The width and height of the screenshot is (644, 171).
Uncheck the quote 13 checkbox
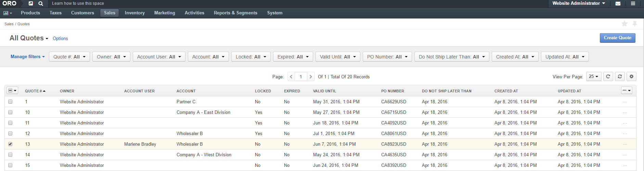pos(10,144)
